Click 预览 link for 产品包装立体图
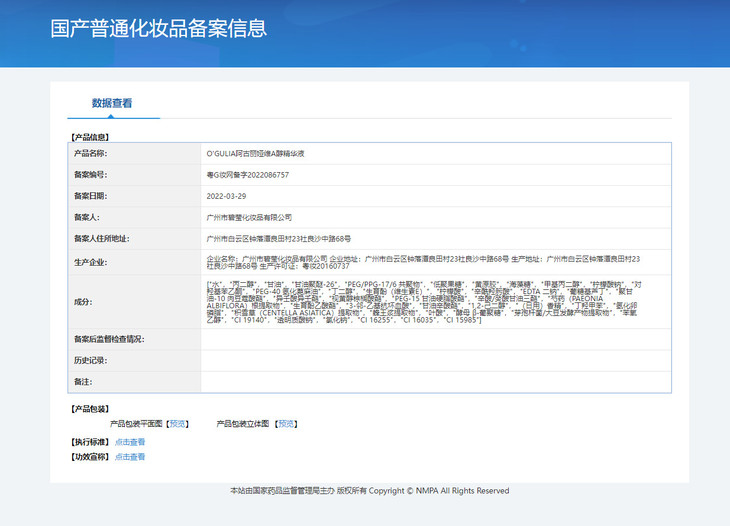Screen dimensions: 730x526 pos(286,424)
